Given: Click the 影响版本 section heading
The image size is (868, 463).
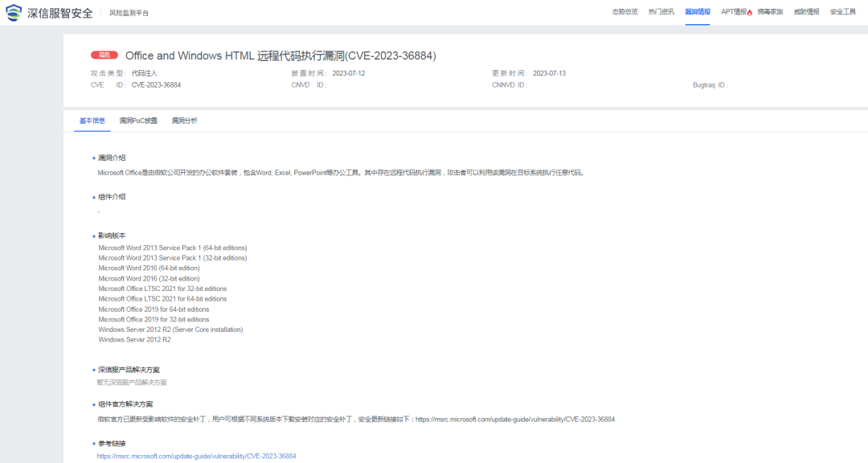Looking at the screenshot, I should [x=112, y=236].
